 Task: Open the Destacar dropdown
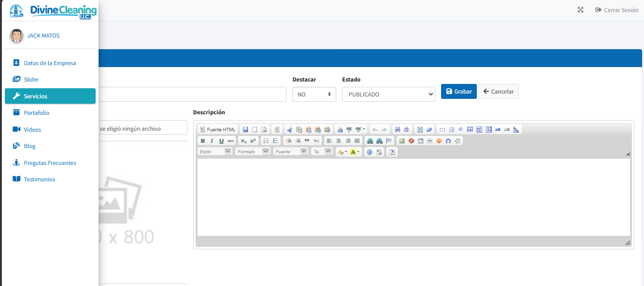(314, 95)
